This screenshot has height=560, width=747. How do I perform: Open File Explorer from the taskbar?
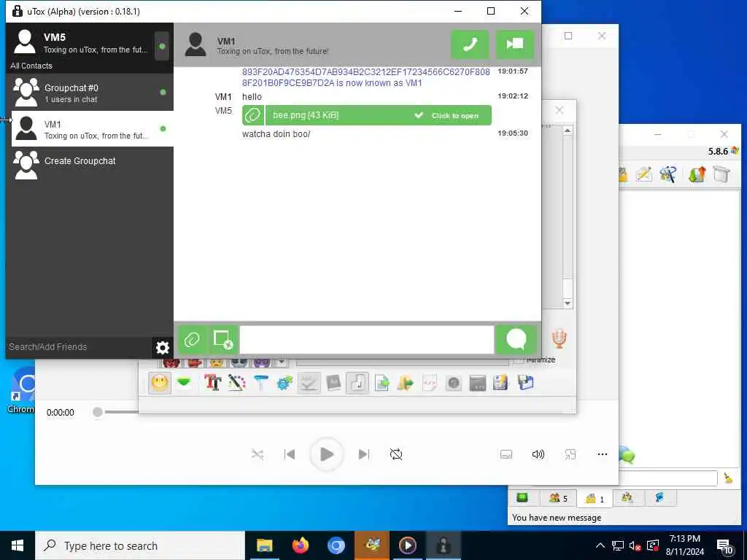[264, 545]
